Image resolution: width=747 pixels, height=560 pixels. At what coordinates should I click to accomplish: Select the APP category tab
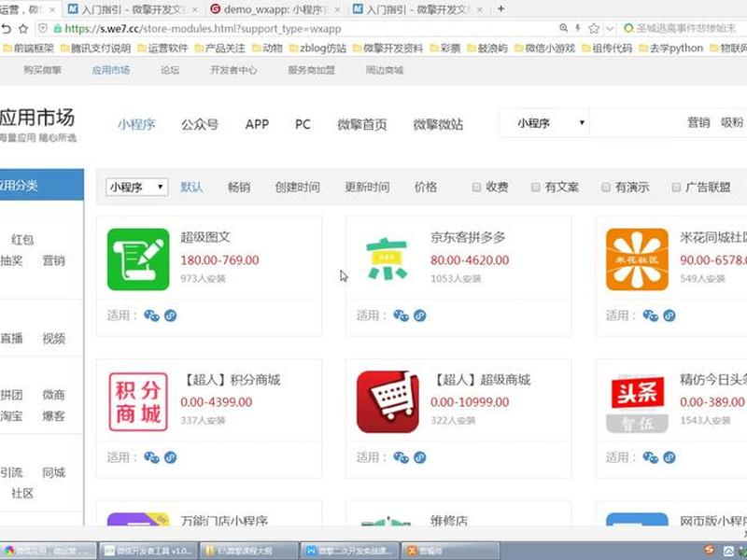258,124
